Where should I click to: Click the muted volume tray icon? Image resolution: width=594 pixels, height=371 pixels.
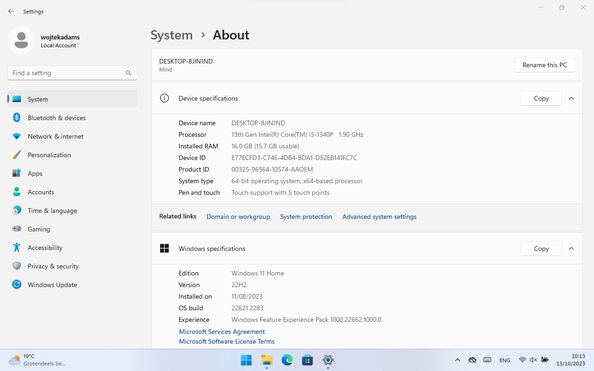click(x=533, y=360)
